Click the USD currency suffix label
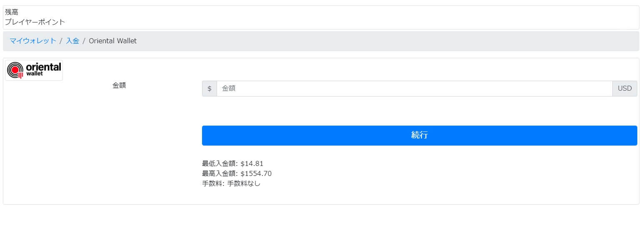Screen dimensions: 644x230 click(x=625, y=89)
